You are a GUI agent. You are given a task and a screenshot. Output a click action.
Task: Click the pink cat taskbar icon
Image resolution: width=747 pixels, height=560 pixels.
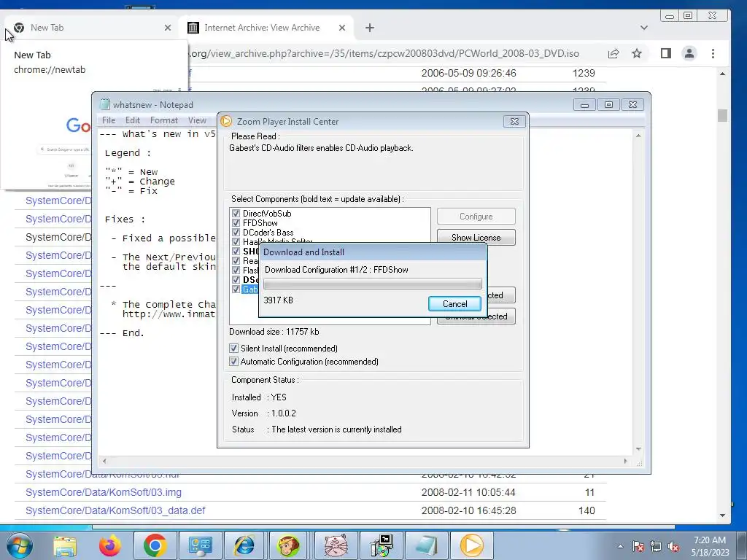coord(336,545)
